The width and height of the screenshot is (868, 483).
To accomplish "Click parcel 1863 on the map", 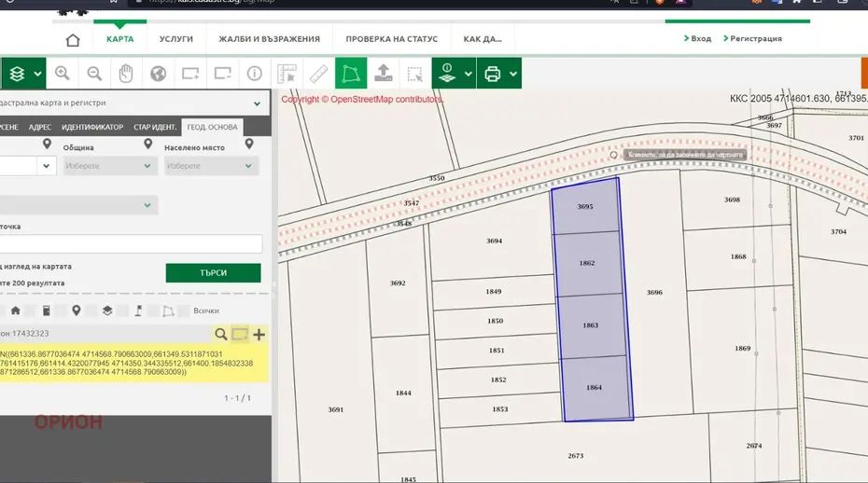I will tap(591, 325).
